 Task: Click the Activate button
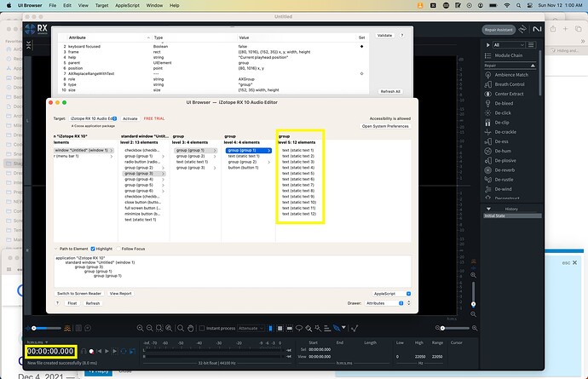click(130, 119)
